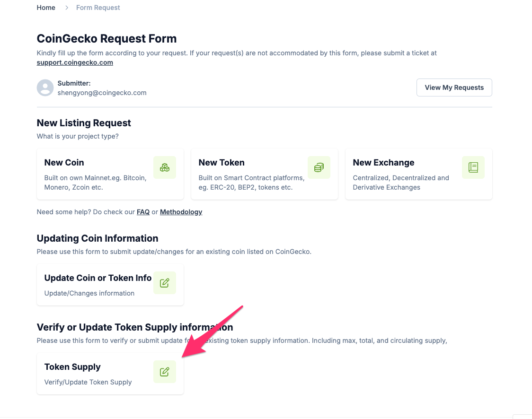The image size is (532, 419).
Task: Click the Update Coin edit pencil icon
Action: coord(165,283)
